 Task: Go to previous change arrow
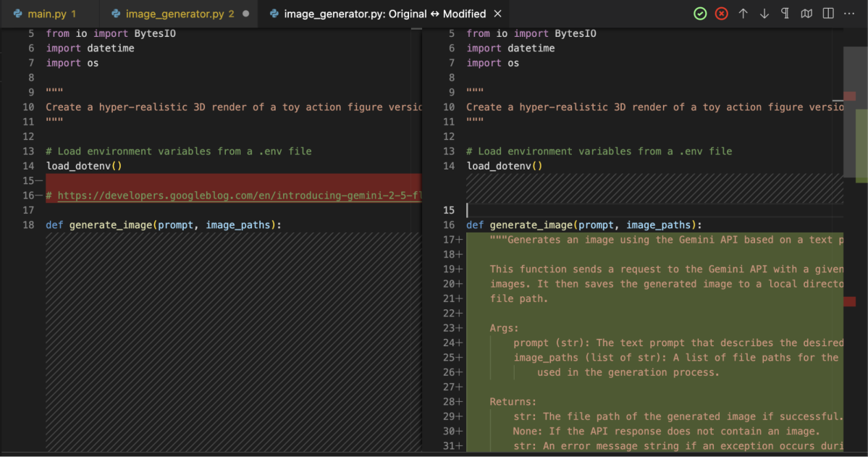(743, 14)
